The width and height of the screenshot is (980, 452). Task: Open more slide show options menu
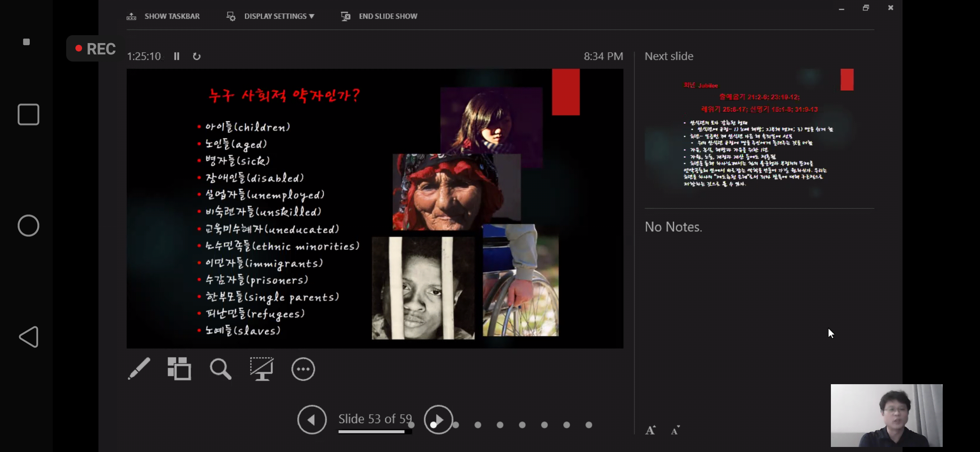tap(303, 369)
